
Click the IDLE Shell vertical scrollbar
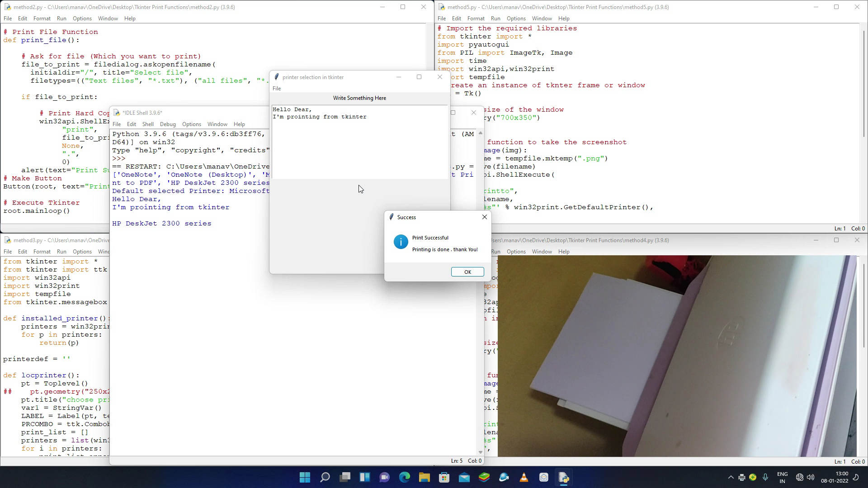pos(480,294)
